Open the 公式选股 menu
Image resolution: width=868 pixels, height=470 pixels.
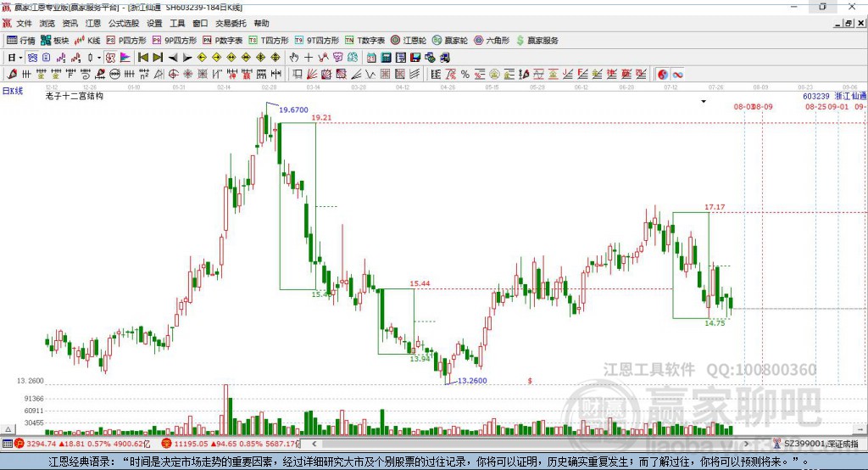pos(124,23)
